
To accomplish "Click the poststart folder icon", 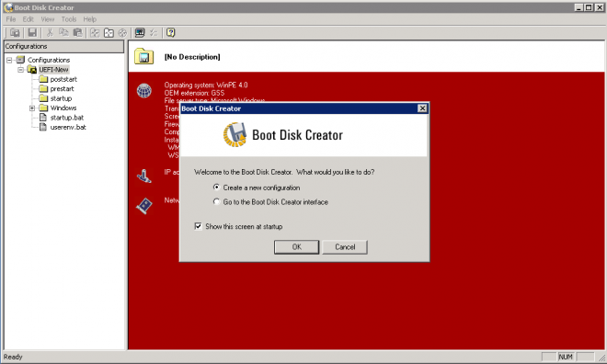I will pos(43,79).
